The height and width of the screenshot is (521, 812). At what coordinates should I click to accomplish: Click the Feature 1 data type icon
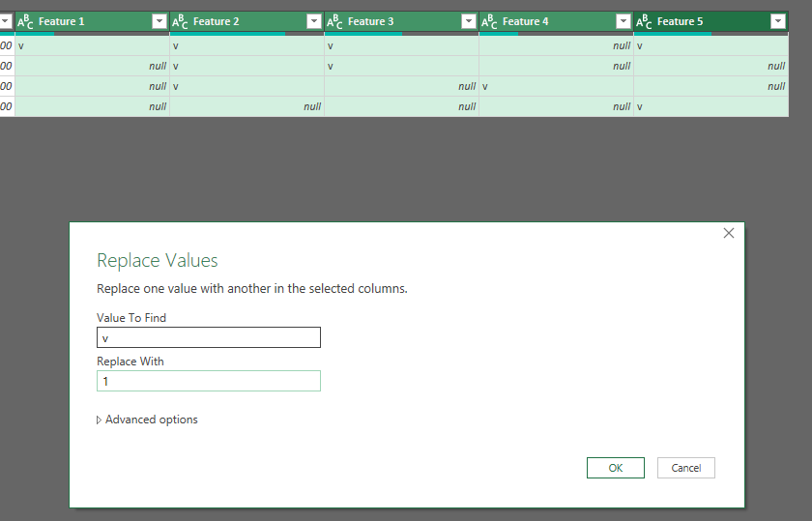tap(25, 22)
